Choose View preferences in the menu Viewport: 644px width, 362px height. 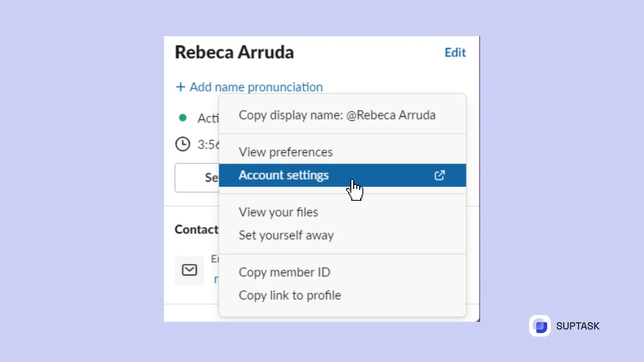pos(286,152)
